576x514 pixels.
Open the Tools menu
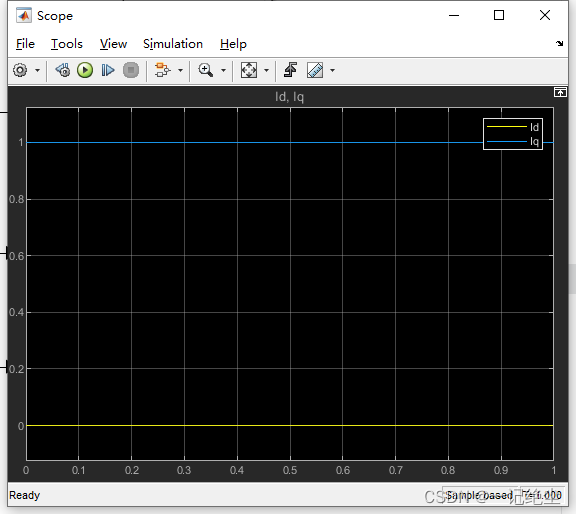pyautogui.click(x=67, y=44)
